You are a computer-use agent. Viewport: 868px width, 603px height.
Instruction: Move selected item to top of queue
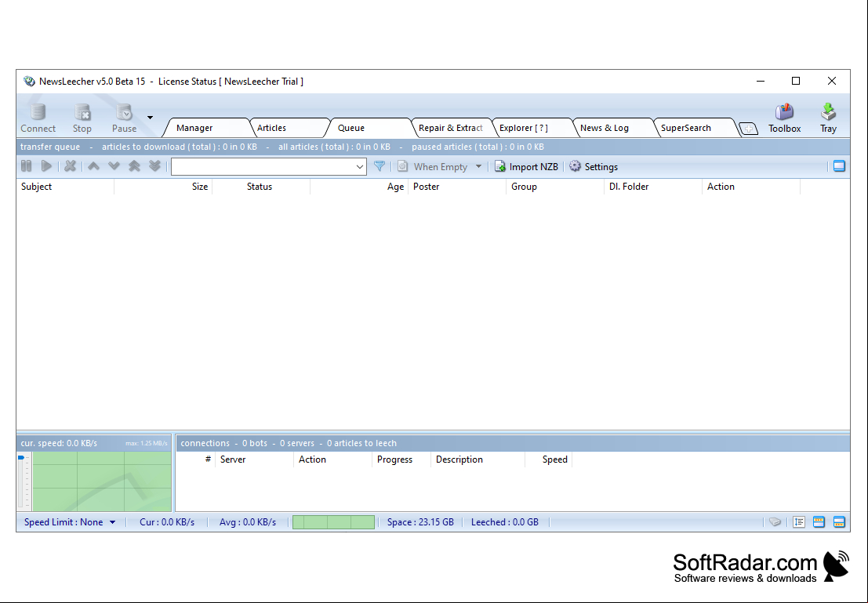point(135,166)
